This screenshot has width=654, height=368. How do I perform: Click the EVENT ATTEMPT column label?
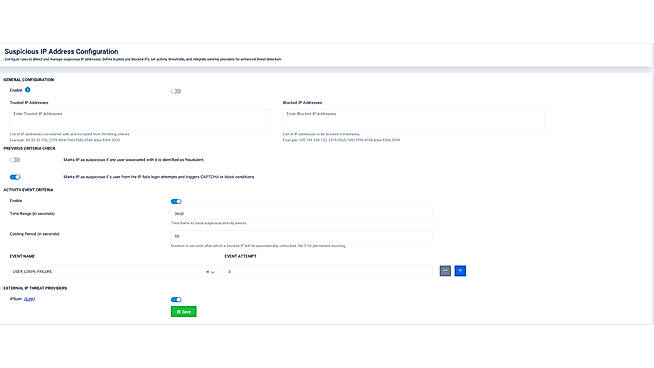pos(241,256)
